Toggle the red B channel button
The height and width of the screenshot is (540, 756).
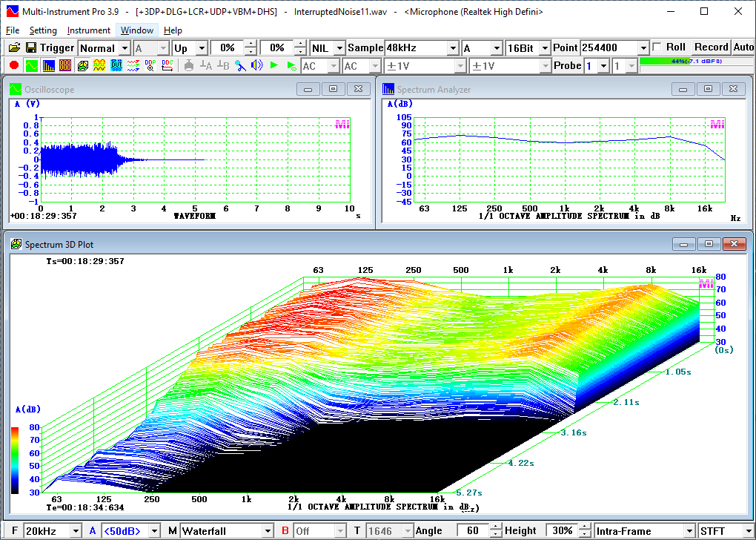tap(285, 531)
